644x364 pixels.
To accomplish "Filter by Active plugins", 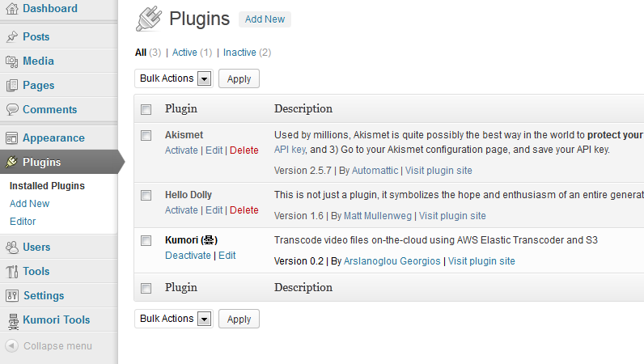I will click(184, 53).
